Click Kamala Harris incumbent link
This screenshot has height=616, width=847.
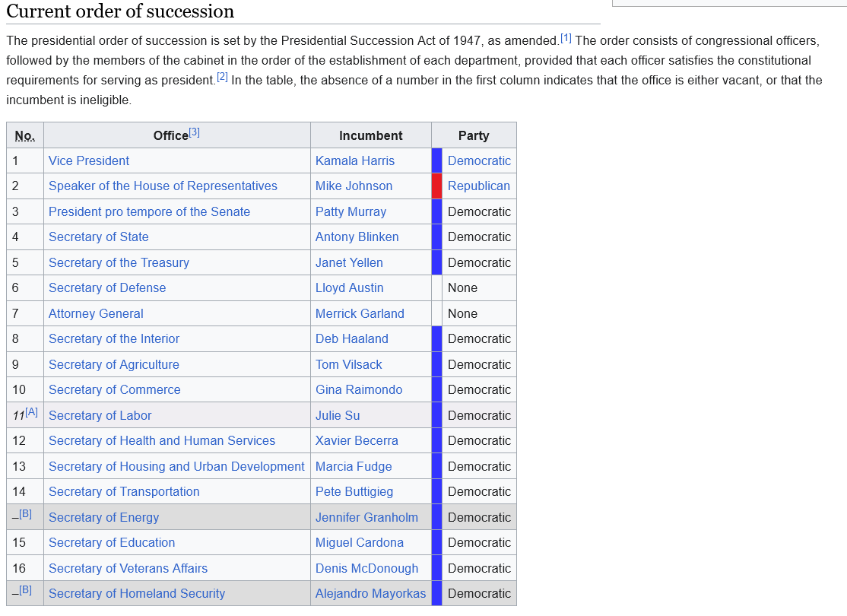(x=355, y=160)
